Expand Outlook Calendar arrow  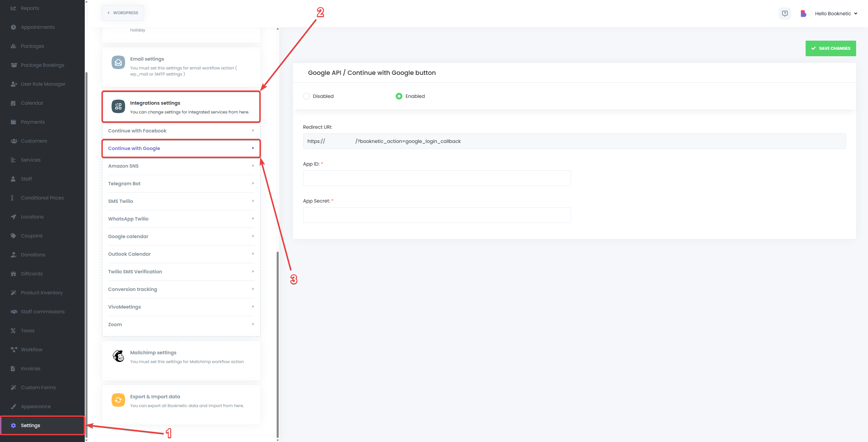pyautogui.click(x=253, y=254)
